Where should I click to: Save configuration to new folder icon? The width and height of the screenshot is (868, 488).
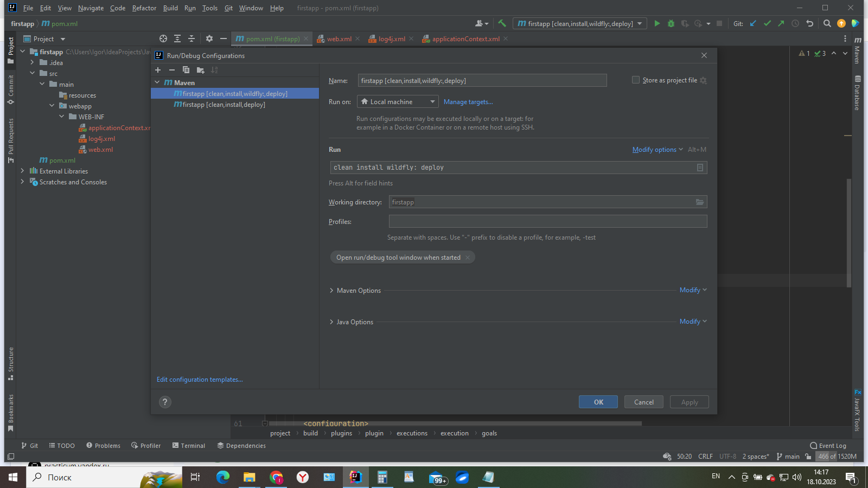tap(200, 70)
